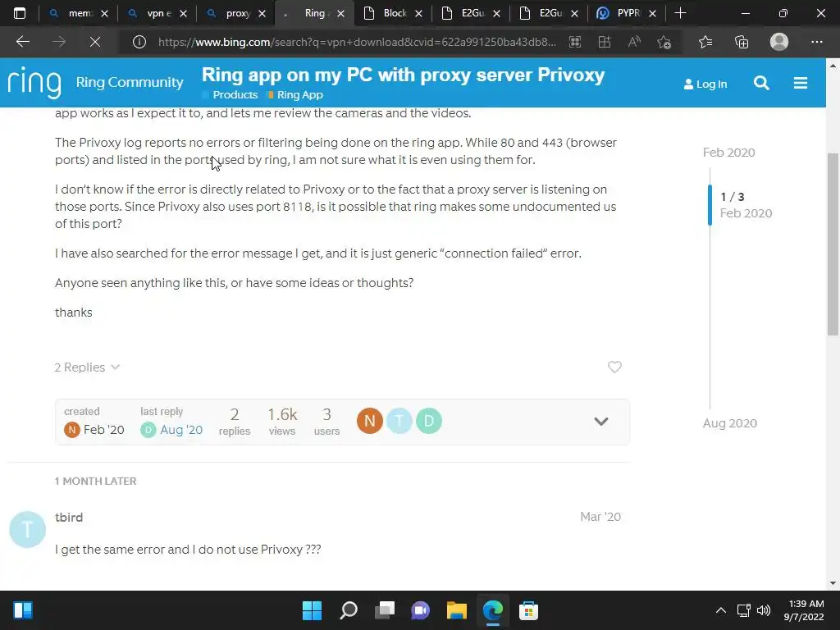Go back to the previous page

(x=22, y=42)
